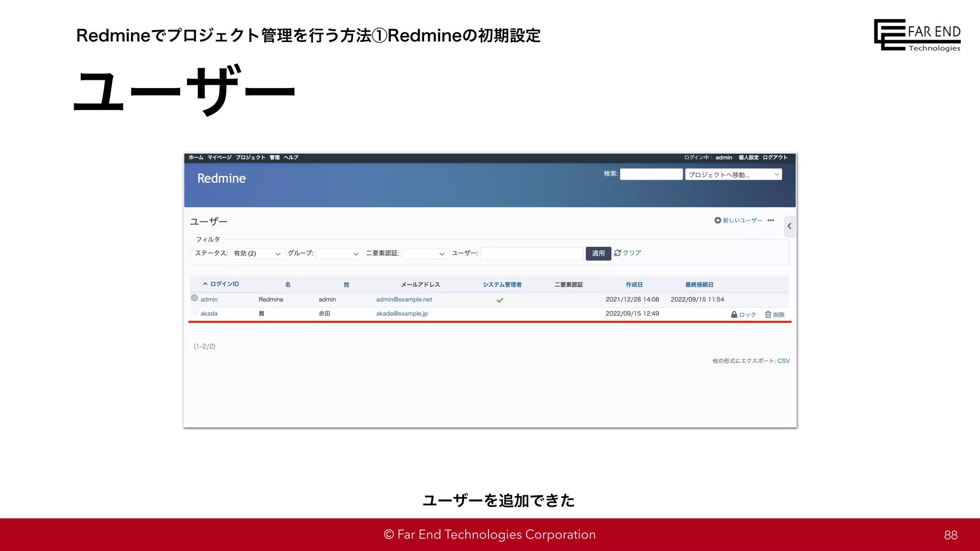Viewport: 980px width, 551px height.
Task: Click the Redmine first-name cell for admin
Action: tap(271, 299)
